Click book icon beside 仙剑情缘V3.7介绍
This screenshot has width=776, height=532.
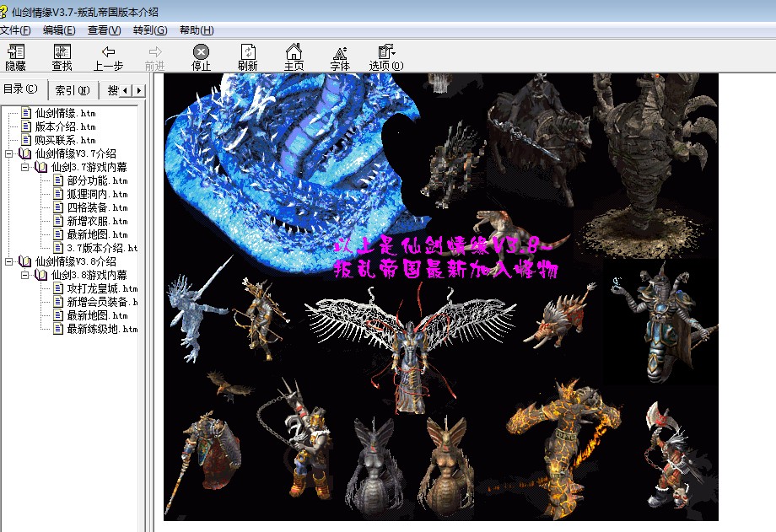[24, 154]
